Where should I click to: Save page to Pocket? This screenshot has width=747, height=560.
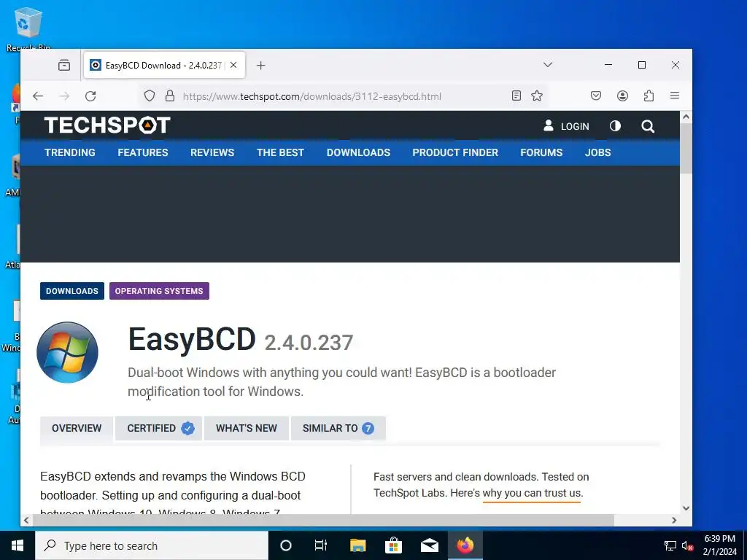click(596, 96)
